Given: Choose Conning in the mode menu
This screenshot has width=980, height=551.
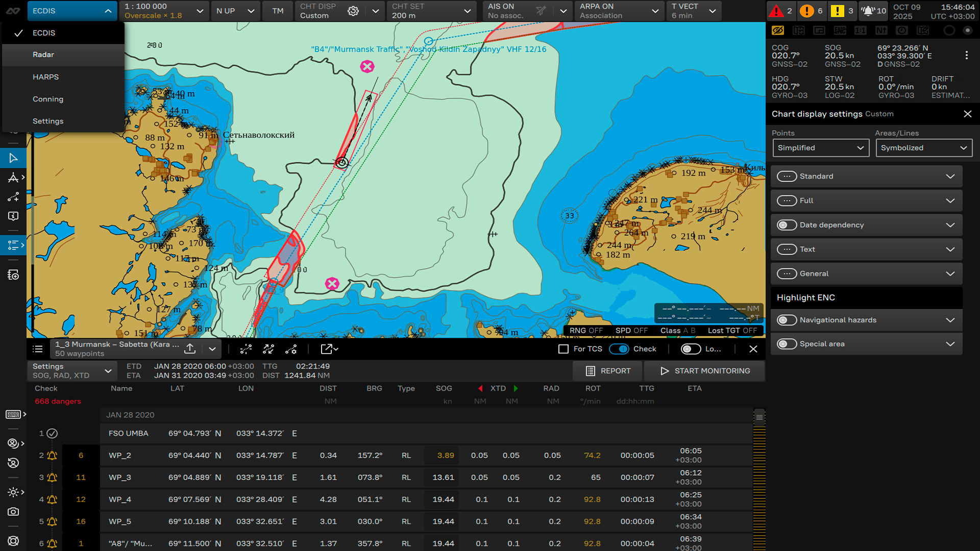Looking at the screenshot, I should click(x=48, y=99).
